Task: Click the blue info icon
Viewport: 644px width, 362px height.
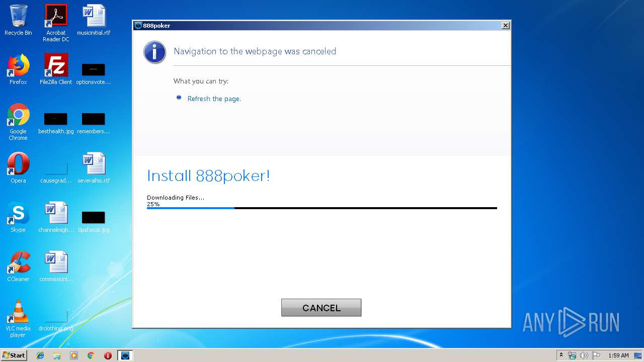Action: coord(154,52)
